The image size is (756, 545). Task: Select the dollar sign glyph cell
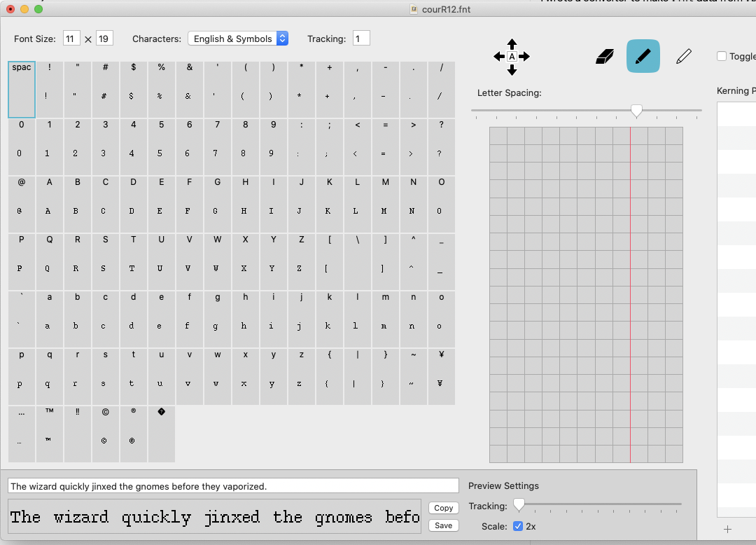(133, 90)
